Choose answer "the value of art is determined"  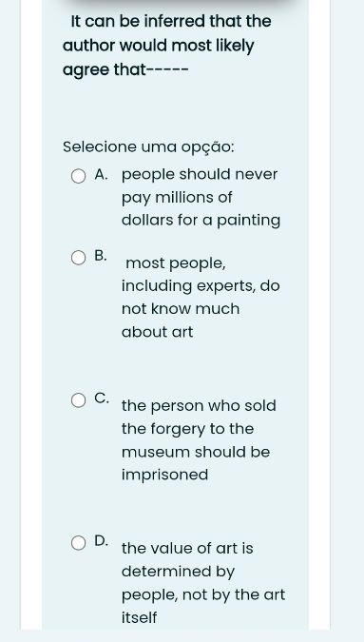(x=203, y=583)
